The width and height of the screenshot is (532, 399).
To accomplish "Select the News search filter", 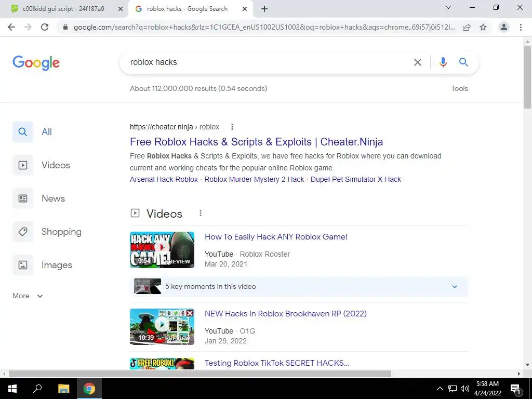I will pyautogui.click(x=38, y=198).
